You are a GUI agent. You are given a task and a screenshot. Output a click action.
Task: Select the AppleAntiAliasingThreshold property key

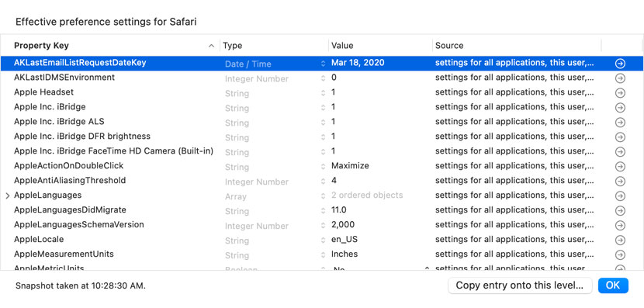70,180
